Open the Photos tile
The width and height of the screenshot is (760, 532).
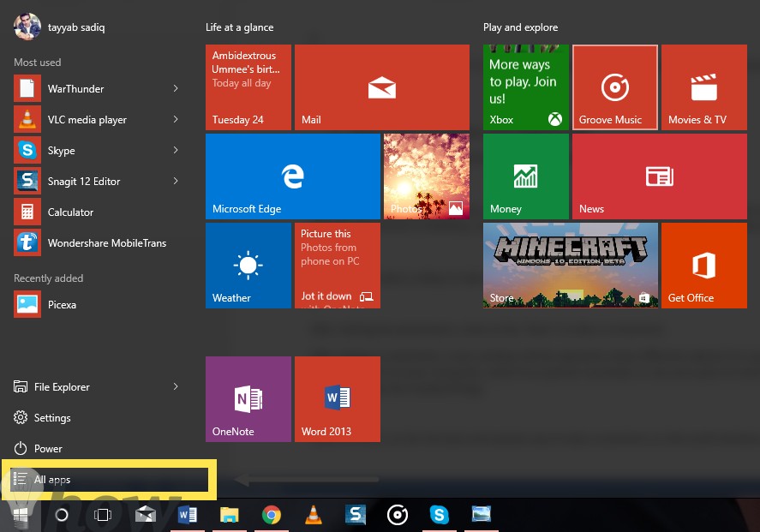(427, 176)
